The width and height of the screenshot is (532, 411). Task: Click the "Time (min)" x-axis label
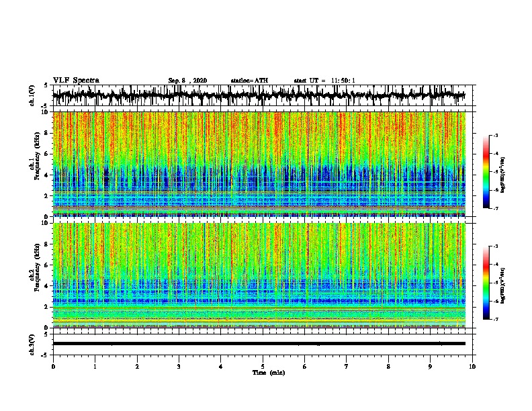click(269, 373)
